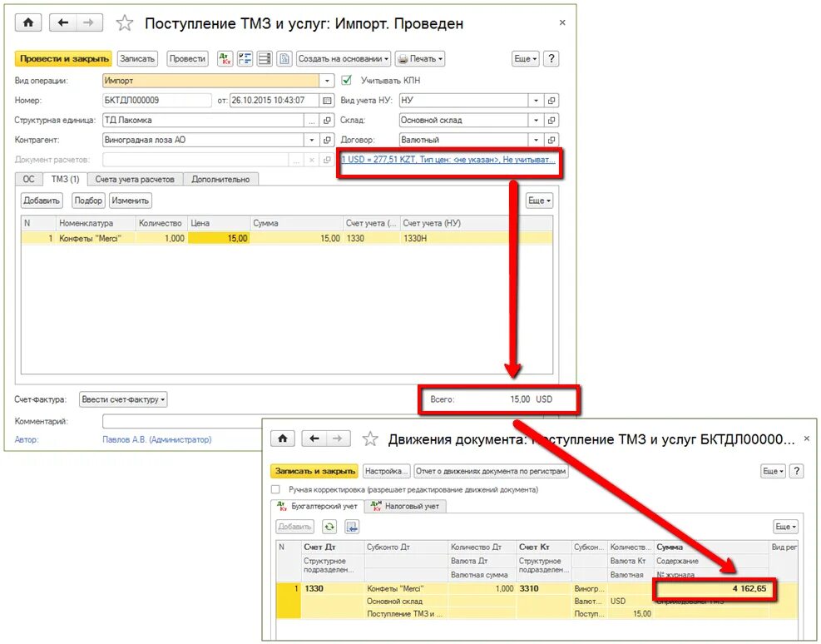821x644 pixels.
Task: Navigate back in Движения документа window
Action: (314, 438)
